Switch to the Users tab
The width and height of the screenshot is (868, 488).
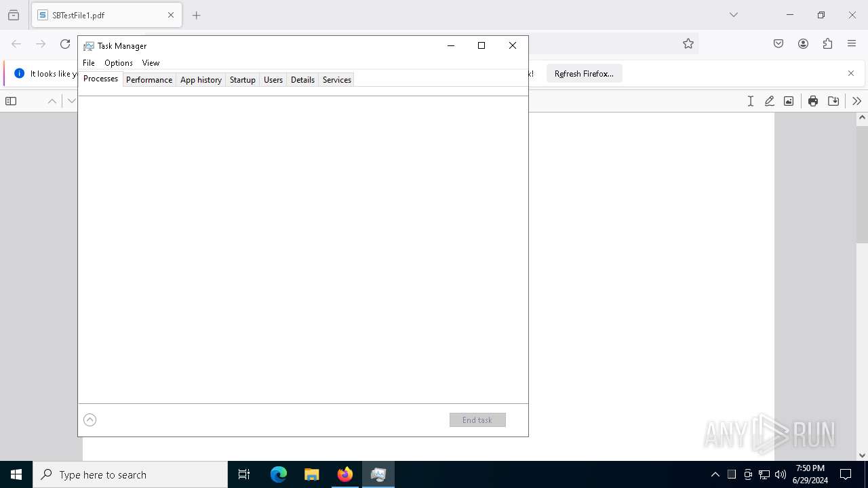(273, 80)
